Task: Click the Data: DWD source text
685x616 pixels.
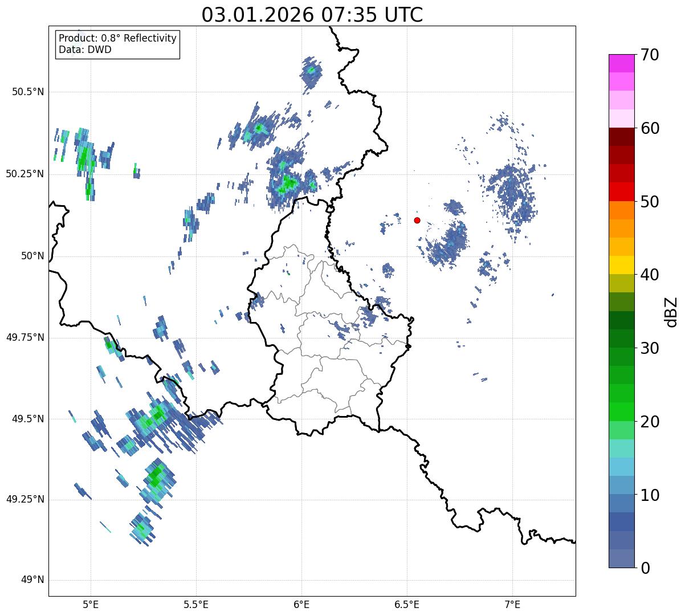Action: [x=85, y=50]
